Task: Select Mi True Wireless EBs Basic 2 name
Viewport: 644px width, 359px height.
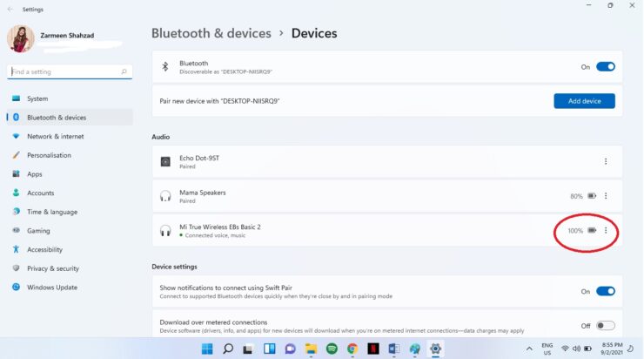Action: (x=219, y=227)
